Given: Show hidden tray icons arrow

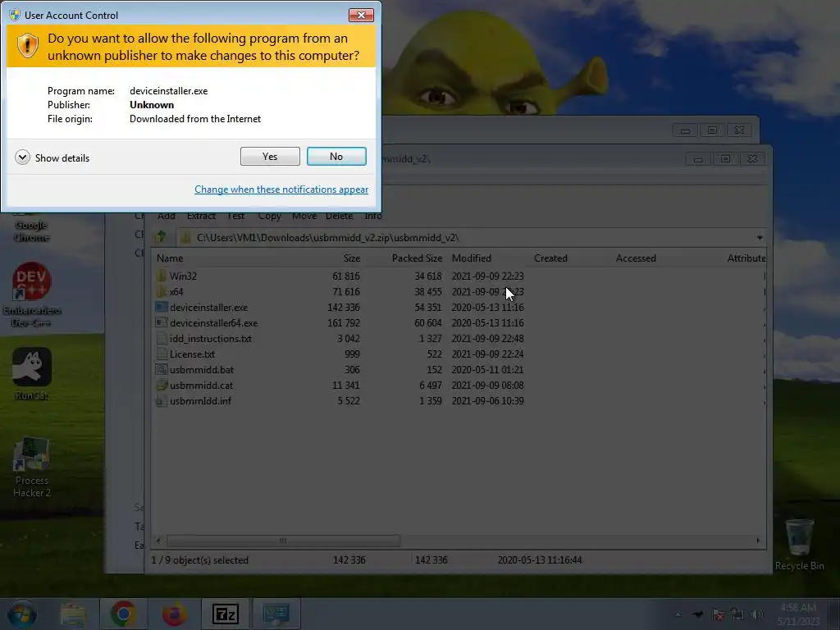Looking at the screenshot, I should pos(678,614).
